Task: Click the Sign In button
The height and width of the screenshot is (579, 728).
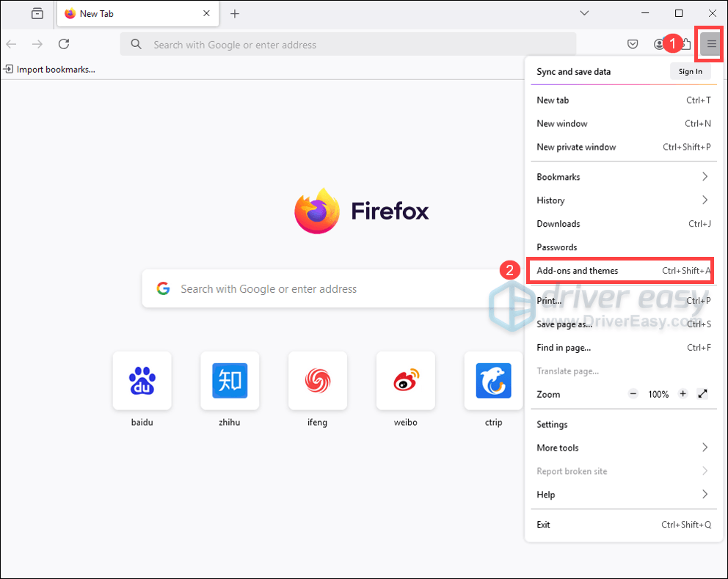Action: coord(690,71)
